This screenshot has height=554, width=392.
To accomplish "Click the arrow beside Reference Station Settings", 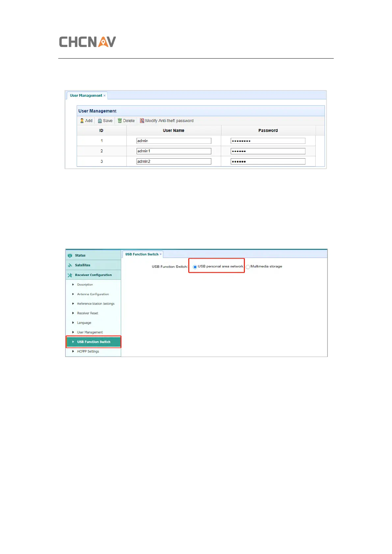I will (x=73, y=304).
